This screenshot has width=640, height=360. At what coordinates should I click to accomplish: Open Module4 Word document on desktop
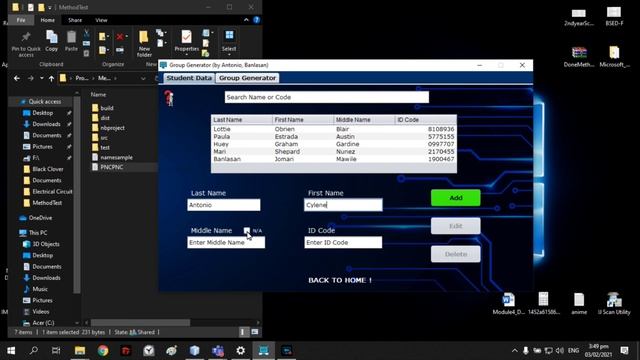(508, 304)
